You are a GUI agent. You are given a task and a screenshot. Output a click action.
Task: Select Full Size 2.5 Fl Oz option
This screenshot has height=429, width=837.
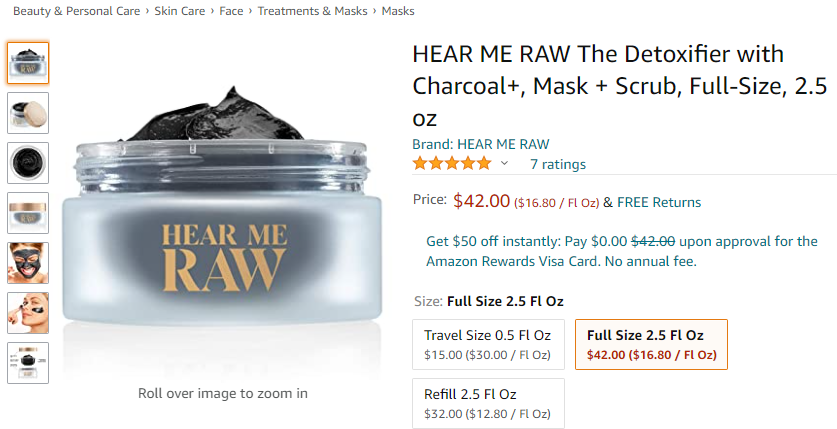651,344
